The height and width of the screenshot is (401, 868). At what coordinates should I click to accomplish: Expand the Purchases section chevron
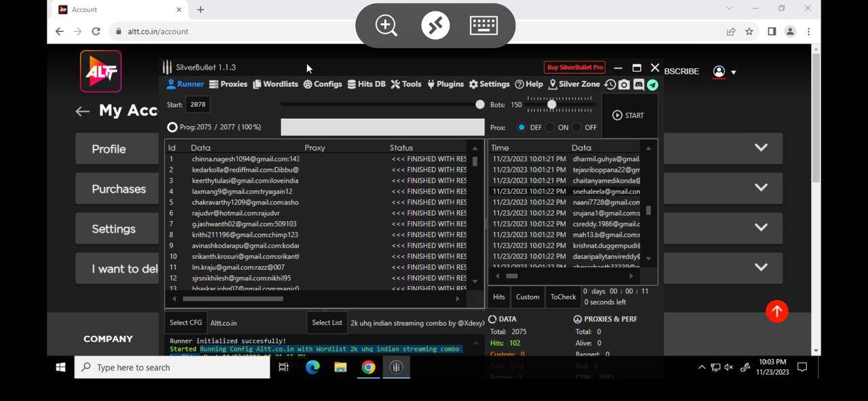pyautogui.click(x=761, y=188)
